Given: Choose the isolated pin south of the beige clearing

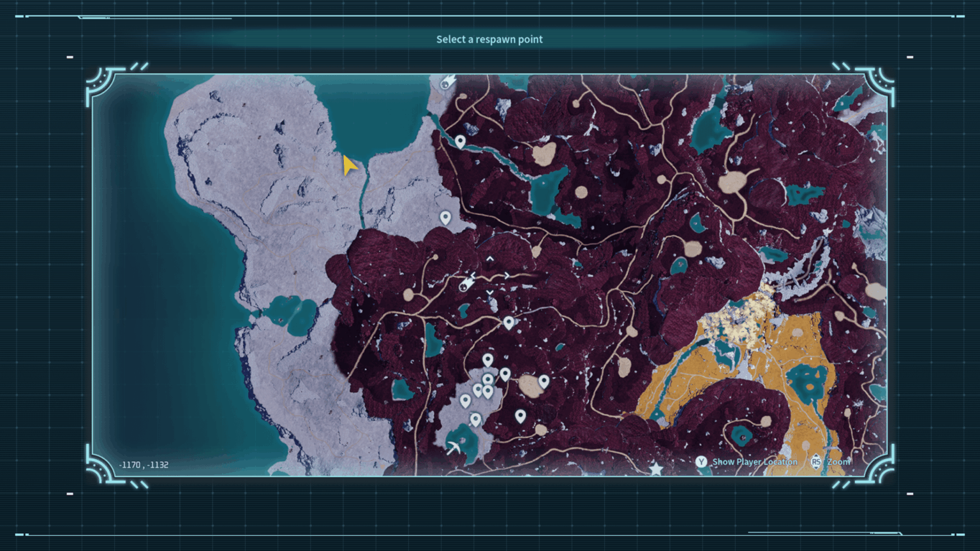Looking at the screenshot, I should point(521,416).
